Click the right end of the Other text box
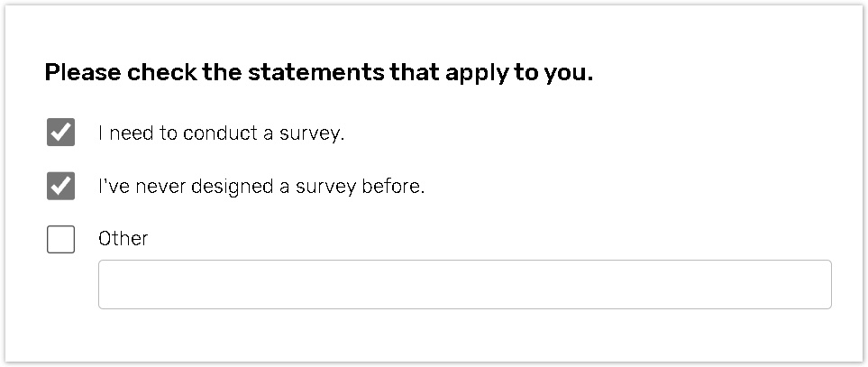This screenshot has width=868, height=367. 811,285
